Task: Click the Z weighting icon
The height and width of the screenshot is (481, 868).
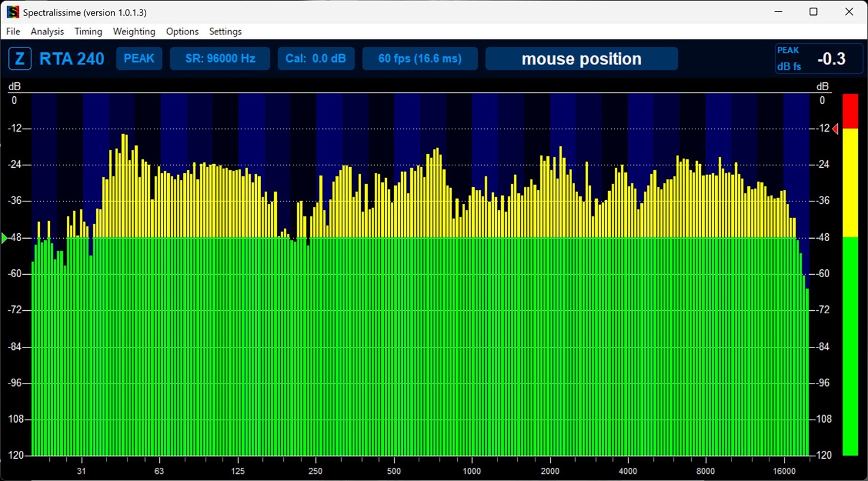Action: [20, 59]
